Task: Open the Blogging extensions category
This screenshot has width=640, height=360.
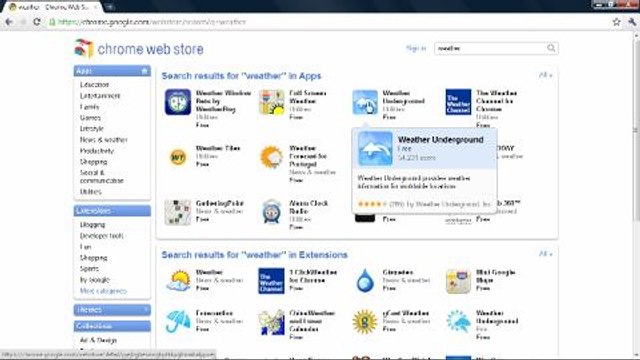Action: tap(93, 224)
